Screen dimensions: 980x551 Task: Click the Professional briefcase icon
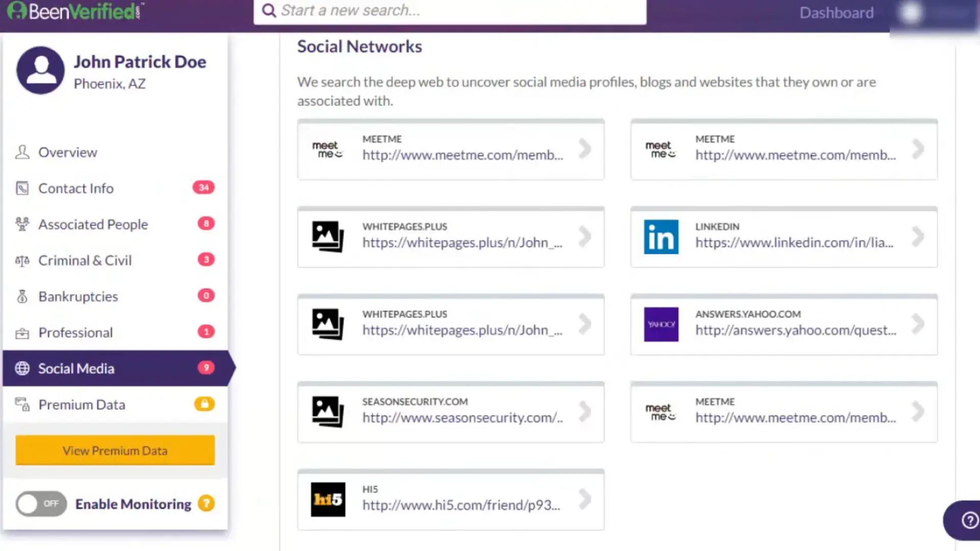coord(22,333)
